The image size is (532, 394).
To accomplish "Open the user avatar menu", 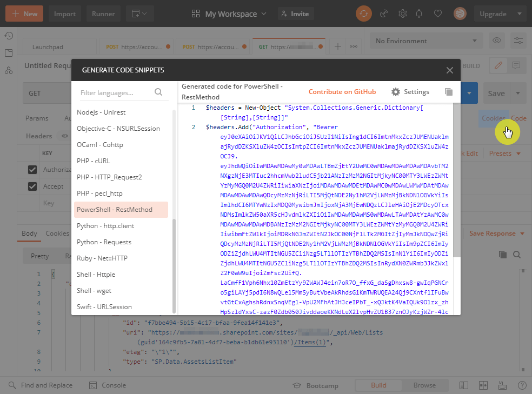I will 460,14.
